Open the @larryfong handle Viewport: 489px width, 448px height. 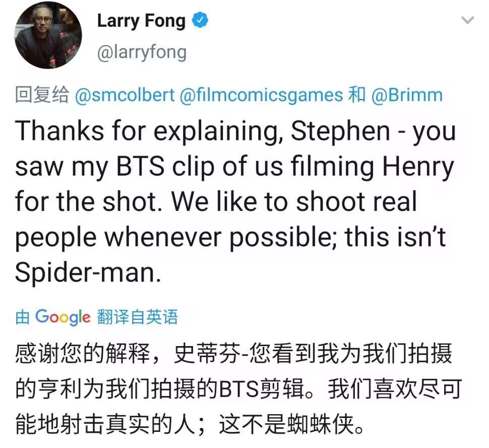click(142, 52)
